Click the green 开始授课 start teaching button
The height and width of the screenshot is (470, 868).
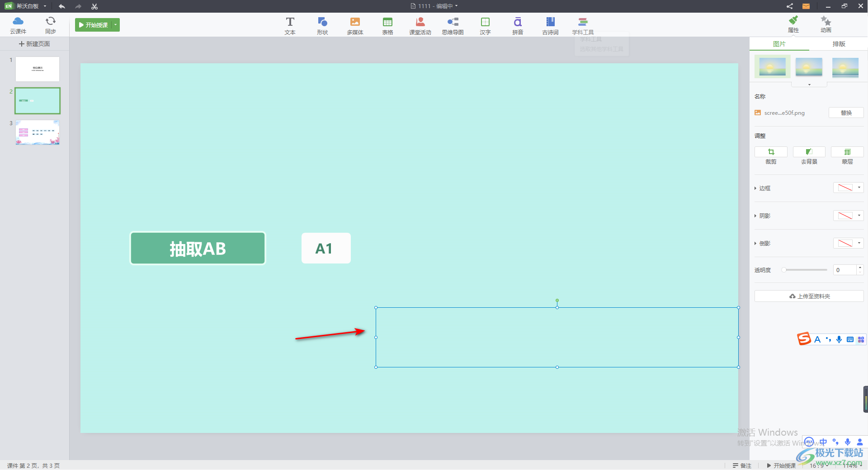[94, 25]
